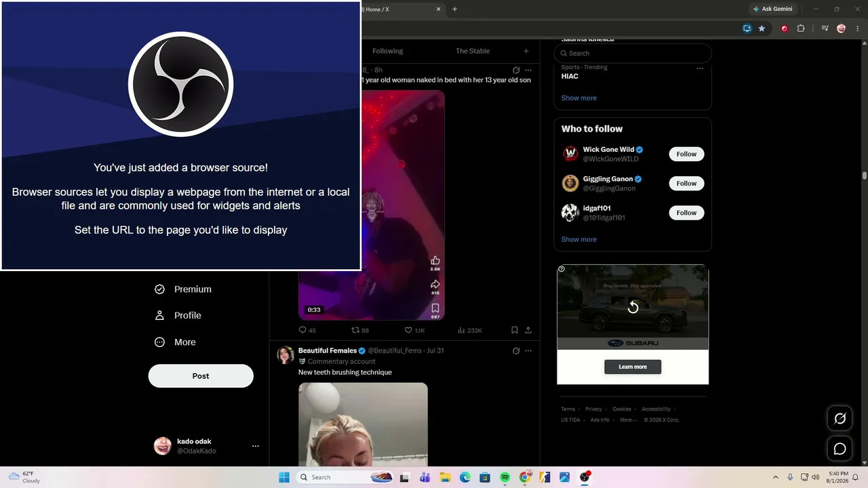Viewport: 868px width, 488px height.
Task: Open a new browser tab
Action: (454, 9)
